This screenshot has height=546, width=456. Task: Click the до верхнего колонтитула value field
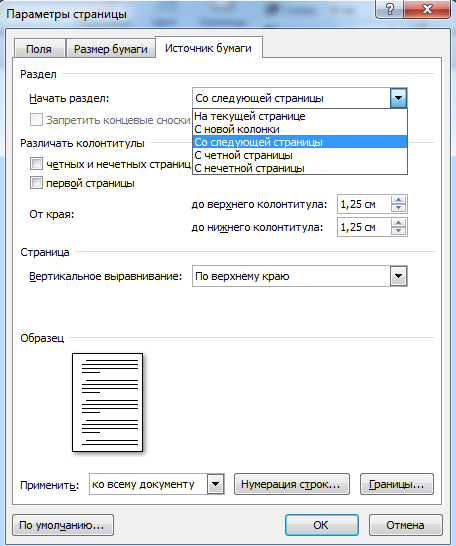point(364,204)
